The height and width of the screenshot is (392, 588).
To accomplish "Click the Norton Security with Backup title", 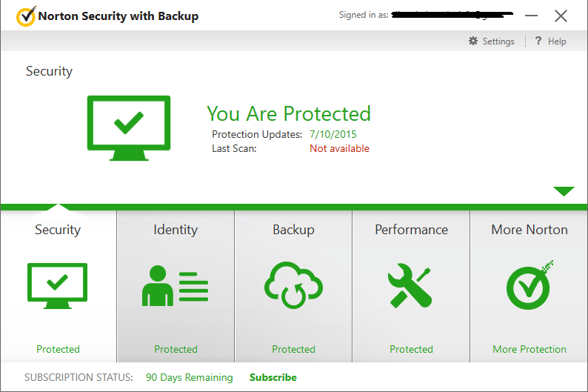I will click(118, 16).
